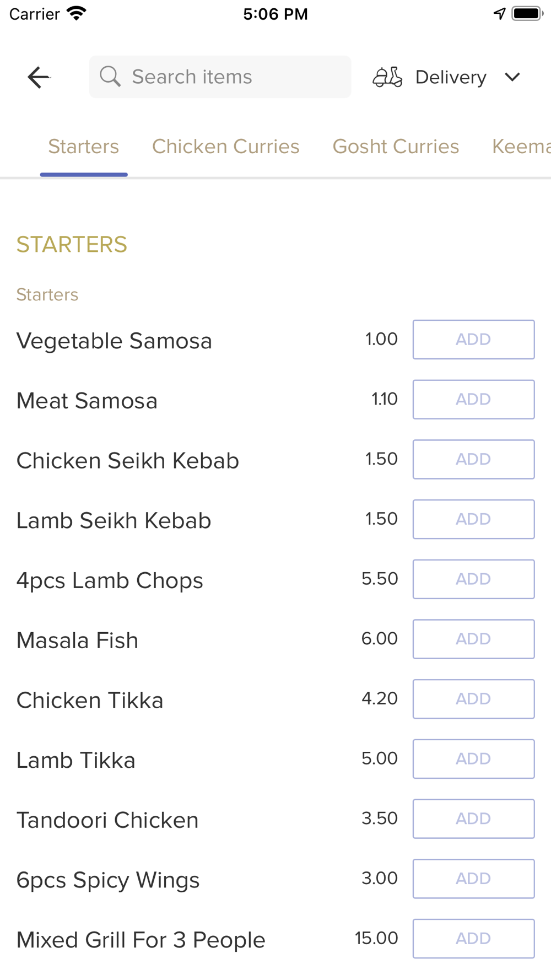Add Meat Samosa to order

473,400
